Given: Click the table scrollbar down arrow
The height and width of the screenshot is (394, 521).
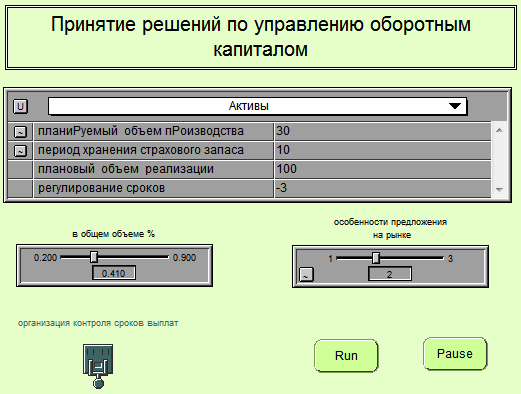Looking at the screenshot, I should [499, 190].
